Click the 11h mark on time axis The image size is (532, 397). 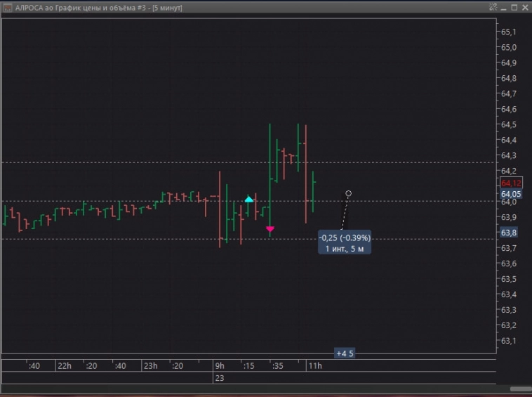coord(315,366)
